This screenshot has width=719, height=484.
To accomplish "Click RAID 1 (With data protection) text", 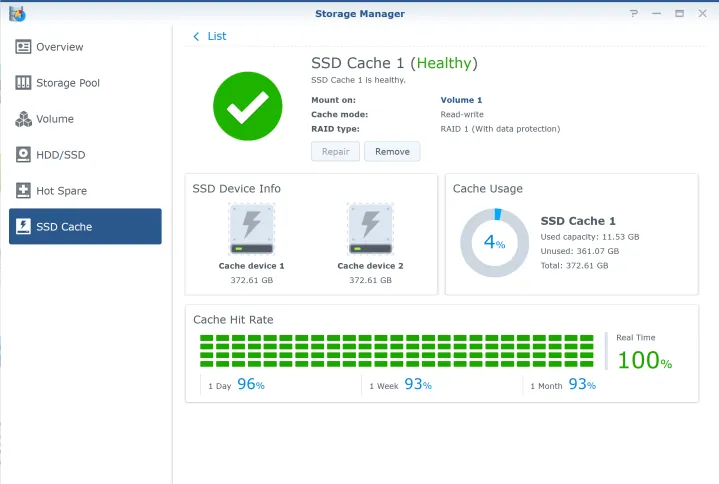I will [x=500, y=129].
